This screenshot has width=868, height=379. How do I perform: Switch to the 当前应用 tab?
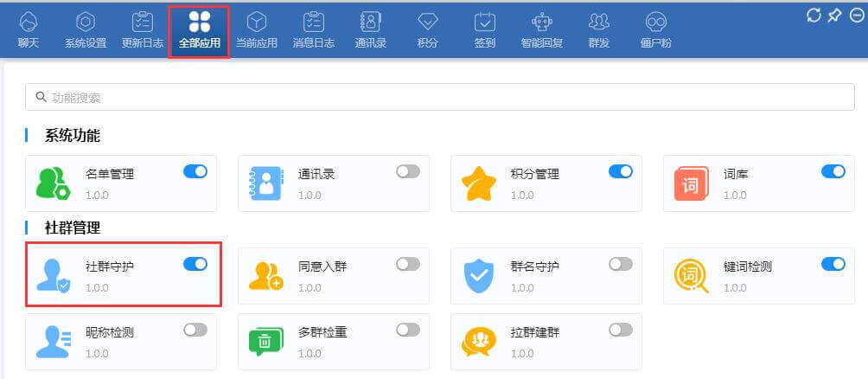pos(257,29)
